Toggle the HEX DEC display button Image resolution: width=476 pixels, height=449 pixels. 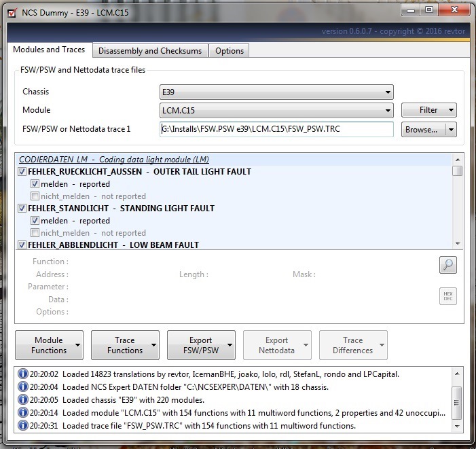coord(447,296)
